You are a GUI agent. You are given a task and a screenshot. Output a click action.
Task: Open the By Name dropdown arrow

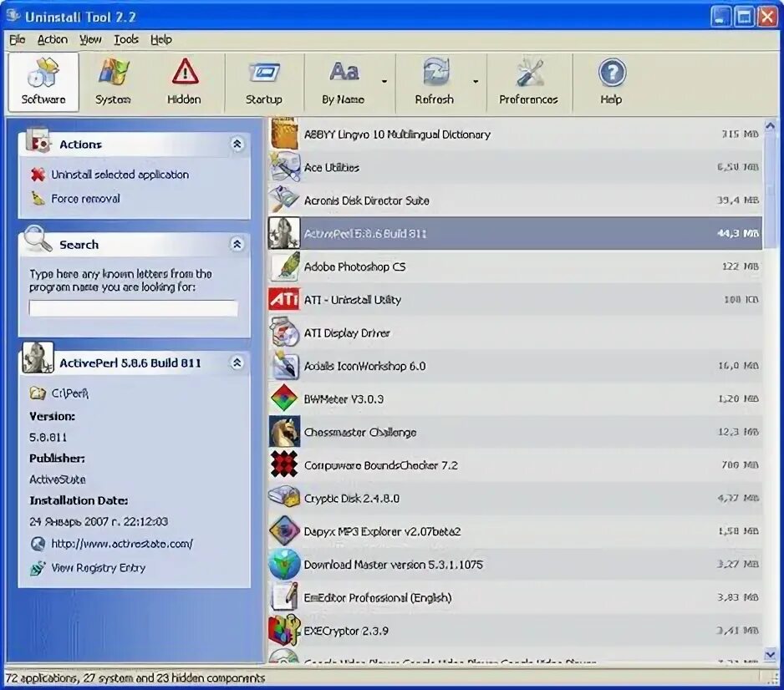point(384,81)
